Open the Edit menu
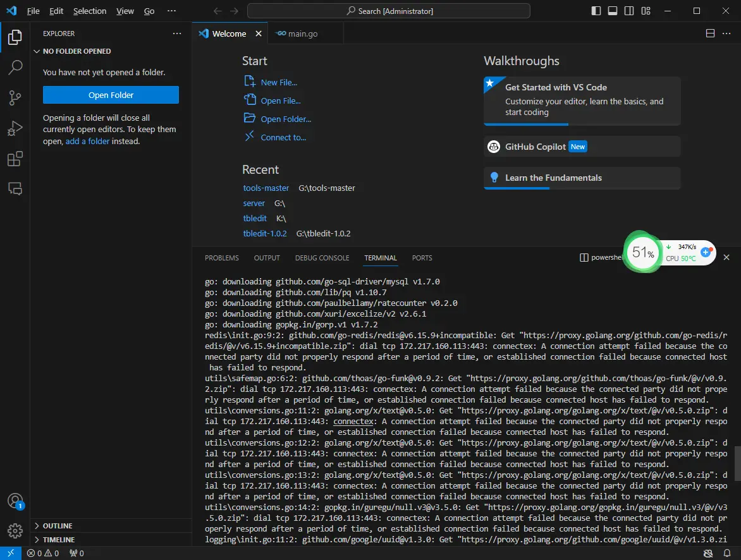Viewport: 741px width, 560px height. click(56, 11)
